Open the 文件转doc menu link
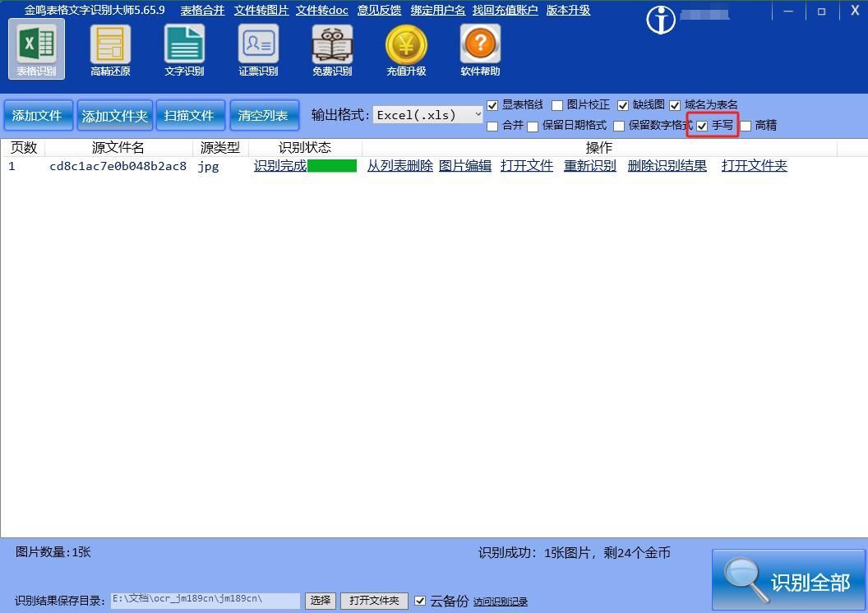 (321, 10)
